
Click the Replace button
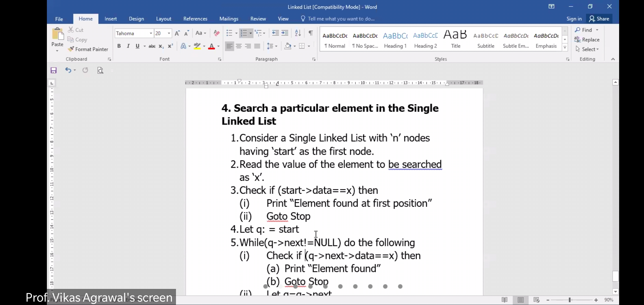tap(587, 40)
